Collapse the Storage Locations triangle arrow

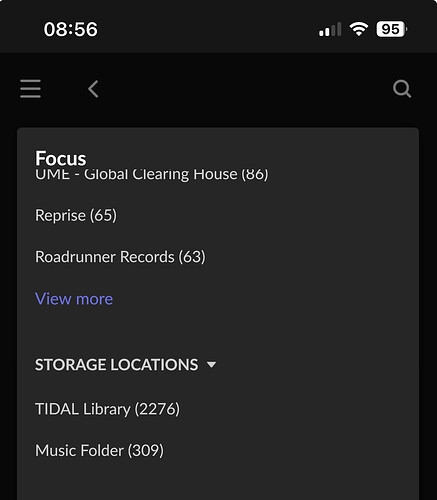211,364
